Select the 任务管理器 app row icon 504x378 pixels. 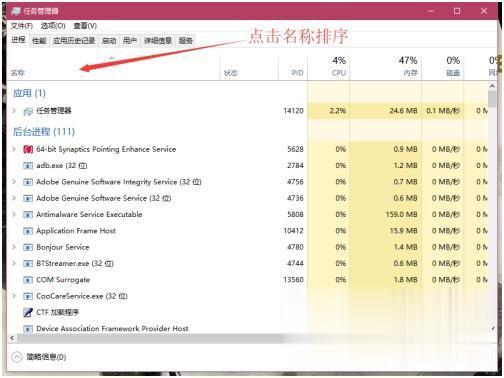coord(28,111)
